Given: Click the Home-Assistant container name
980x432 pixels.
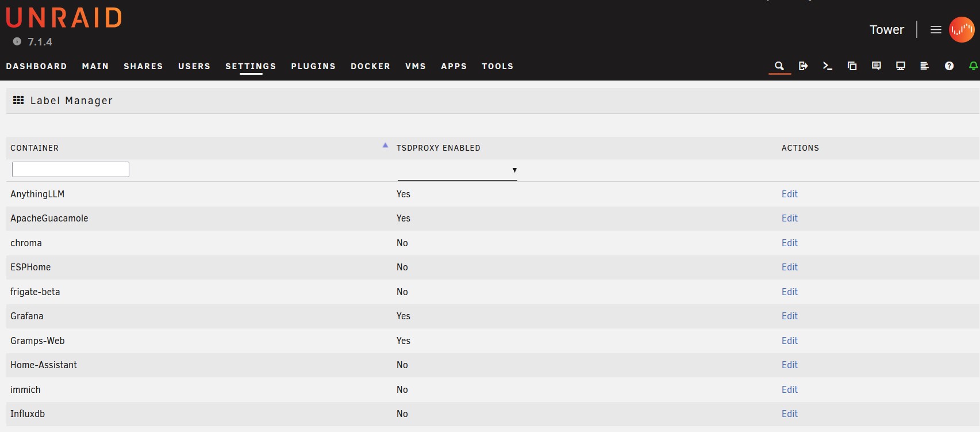Looking at the screenshot, I should click(x=44, y=365).
